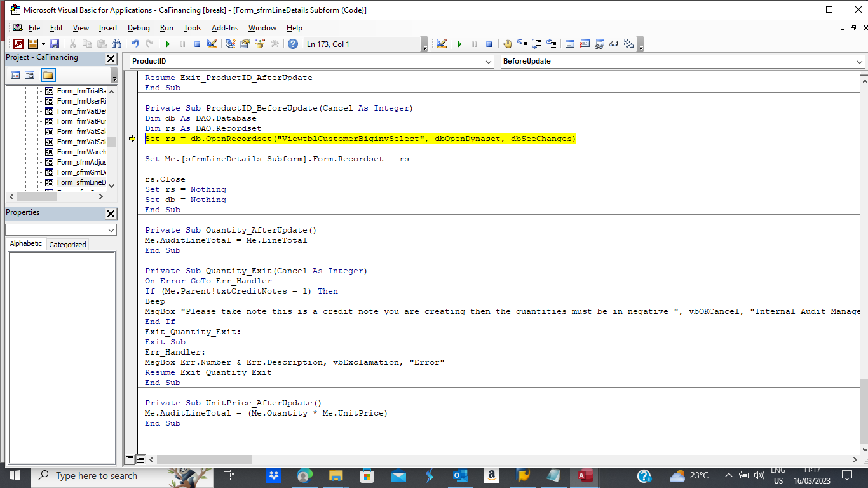868x488 pixels.
Task: Click the code window horizontal scrollbar thumb
Action: (204, 459)
